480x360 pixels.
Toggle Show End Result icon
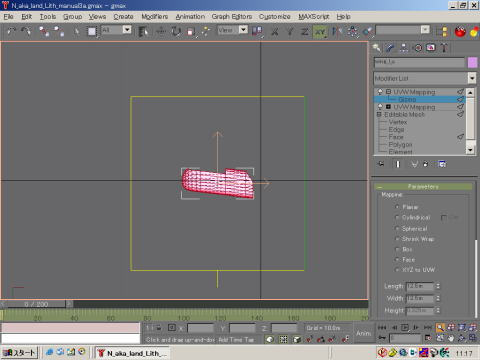pyautogui.click(x=398, y=164)
